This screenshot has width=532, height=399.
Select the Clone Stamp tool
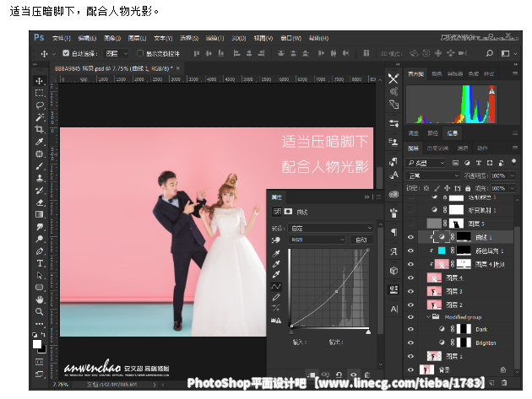(x=40, y=178)
